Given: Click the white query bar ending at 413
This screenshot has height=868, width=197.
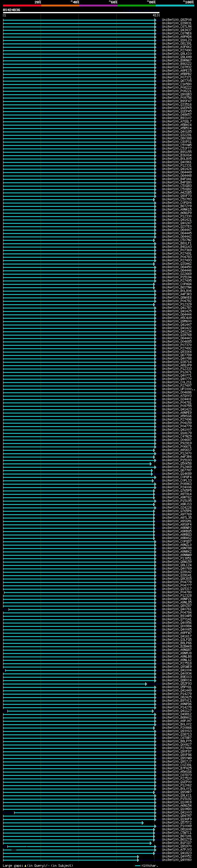Looking at the screenshot, I should pyautogui.click(x=81, y=13).
